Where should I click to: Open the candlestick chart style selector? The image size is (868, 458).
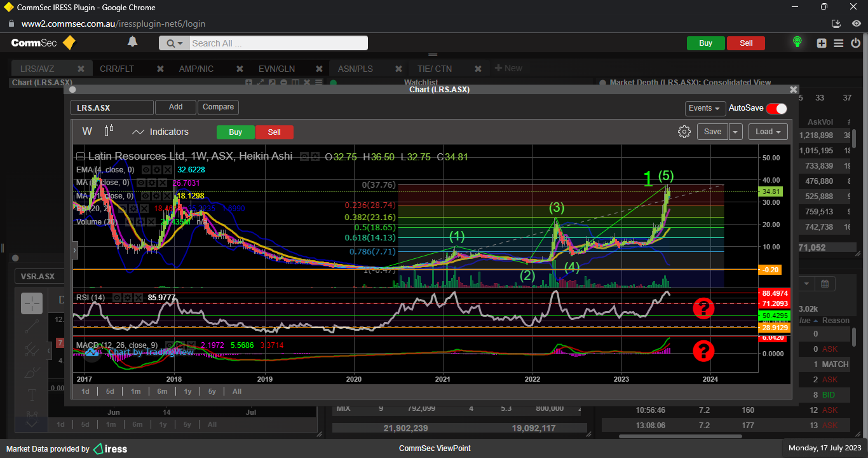point(109,131)
